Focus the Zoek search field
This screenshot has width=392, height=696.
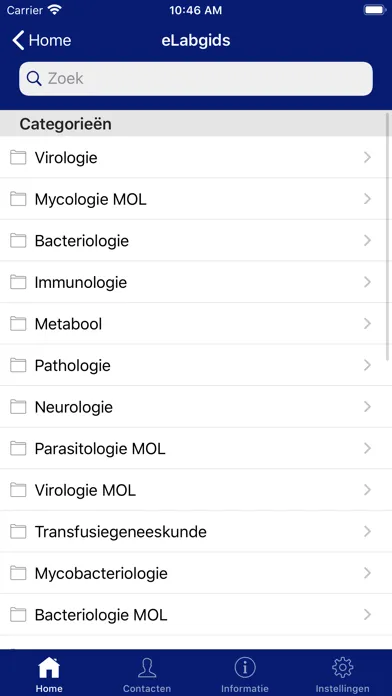(196, 79)
